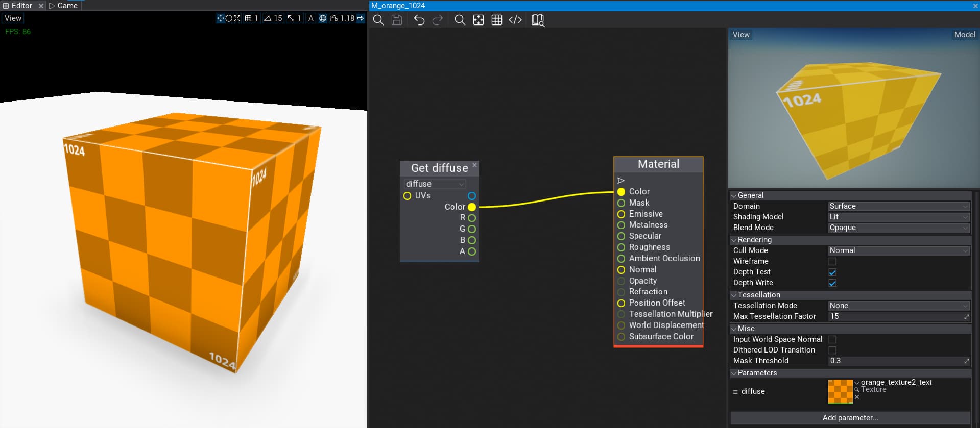This screenshot has height=428, width=980.
Task: Enable the Wireframe checkbox
Action: pyautogui.click(x=832, y=261)
